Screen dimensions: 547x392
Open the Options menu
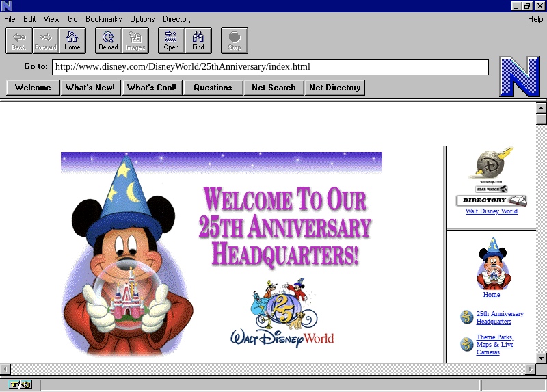(142, 19)
